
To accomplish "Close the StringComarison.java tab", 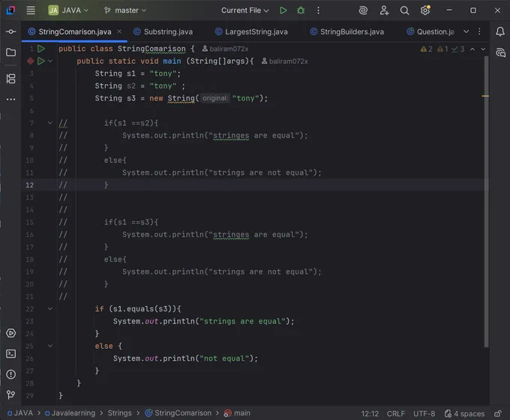I will [x=119, y=31].
